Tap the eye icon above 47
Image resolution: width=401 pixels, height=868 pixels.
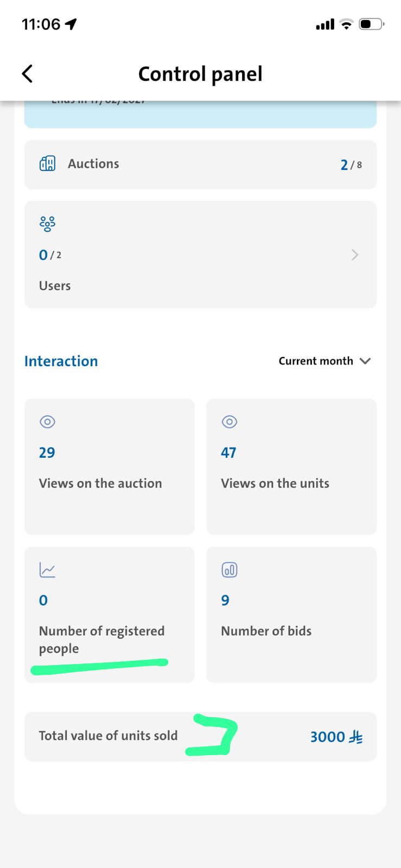[230, 422]
